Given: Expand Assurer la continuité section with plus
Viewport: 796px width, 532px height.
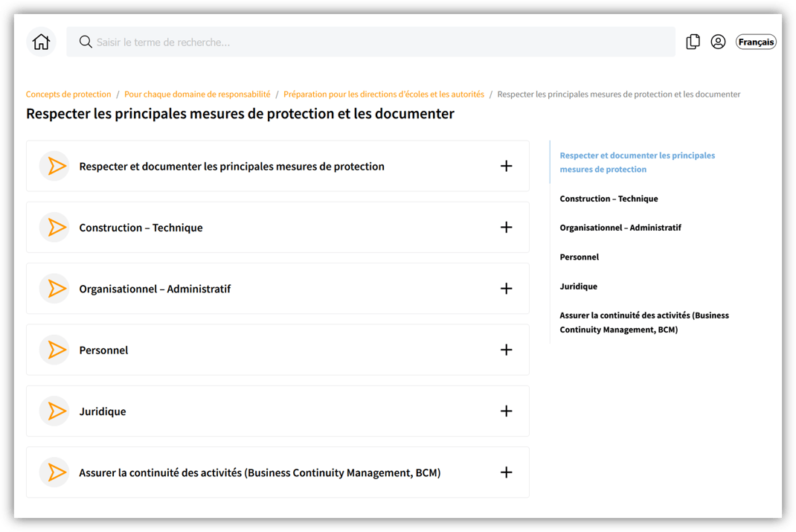Looking at the screenshot, I should coord(506,472).
